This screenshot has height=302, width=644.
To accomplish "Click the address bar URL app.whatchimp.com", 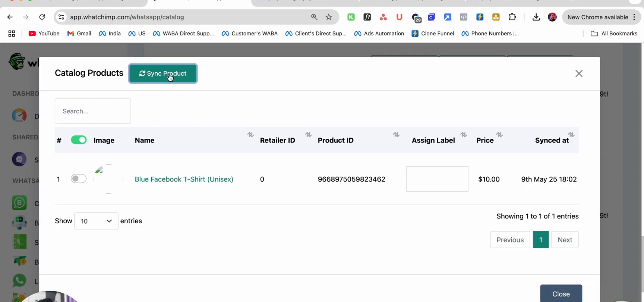I will [127, 17].
